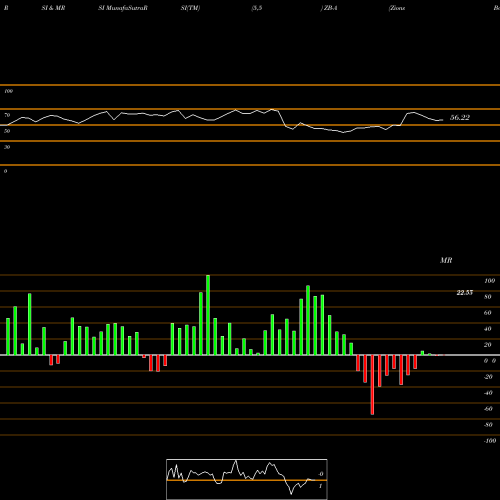Click the RSI axis 50 label
The height and width of the screenshot is (500, 500).
[7, 131]
